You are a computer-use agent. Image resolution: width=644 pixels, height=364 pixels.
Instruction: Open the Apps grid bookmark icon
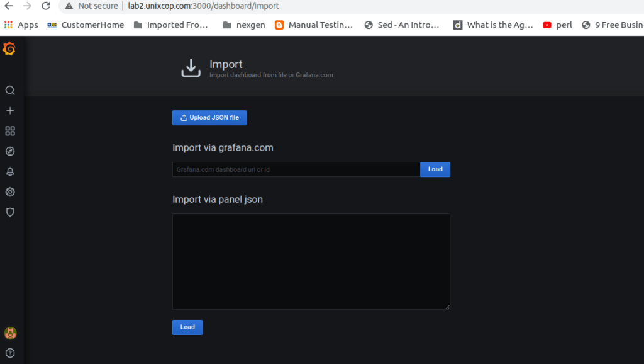(8, 25)
